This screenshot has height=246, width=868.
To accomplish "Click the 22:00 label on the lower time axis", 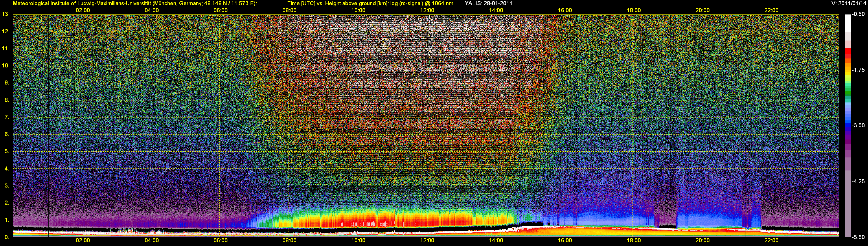I will pos(772,241).
